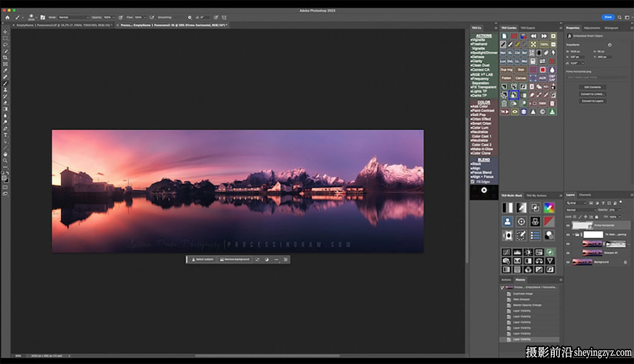Open the brush Mode dropdown
The image size is (634, 364).
[x=73, y=17]
